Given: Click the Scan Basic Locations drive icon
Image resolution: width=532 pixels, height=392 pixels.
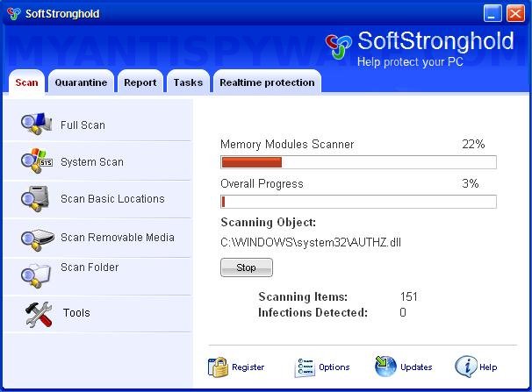Looking at the screenshot, I should (35, 199).
